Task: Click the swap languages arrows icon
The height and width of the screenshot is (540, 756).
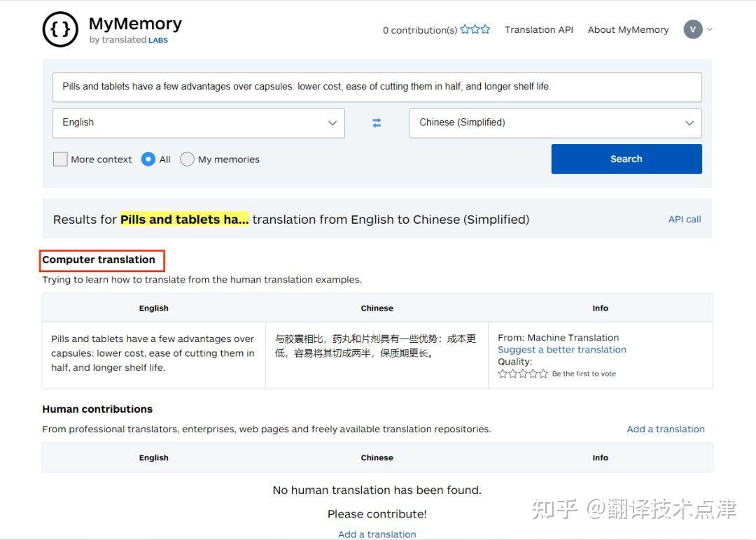Action: tap(377, 122)
